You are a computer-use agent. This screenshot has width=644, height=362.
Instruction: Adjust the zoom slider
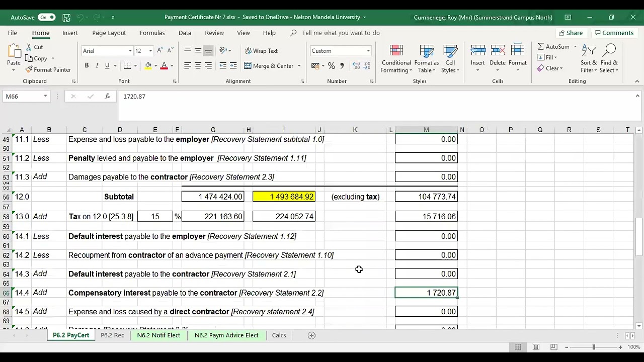pyautogui.click(x=594, y=347)
